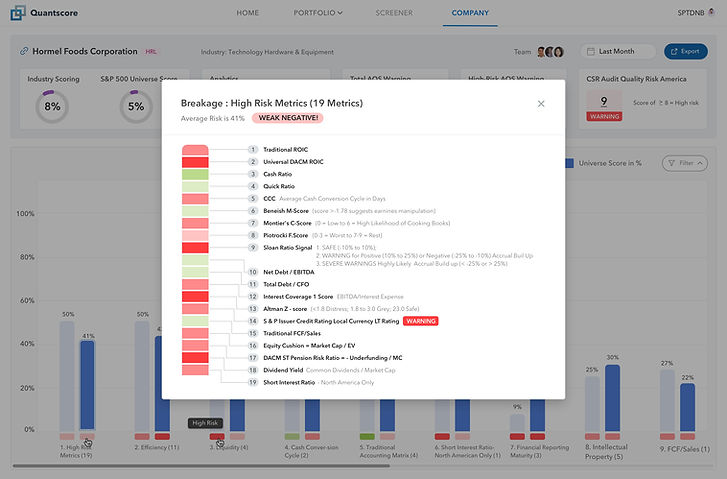Viewport: 727px width, 479px height.
Task: Close the Breakage High Risk Metrics dialog
Action: coord(541,104)
